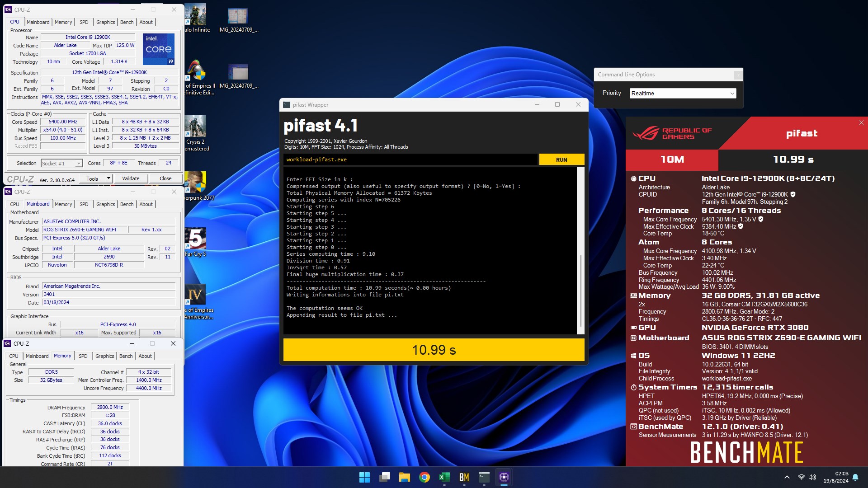This screenshot has width=868, height=488.
Task: Open network status in system tray
Action: (x=801, y=477)
